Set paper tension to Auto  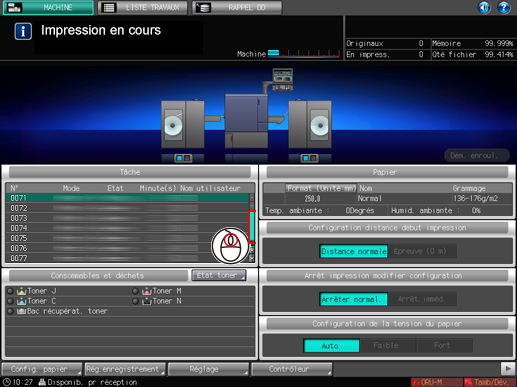tap(332, 346)
